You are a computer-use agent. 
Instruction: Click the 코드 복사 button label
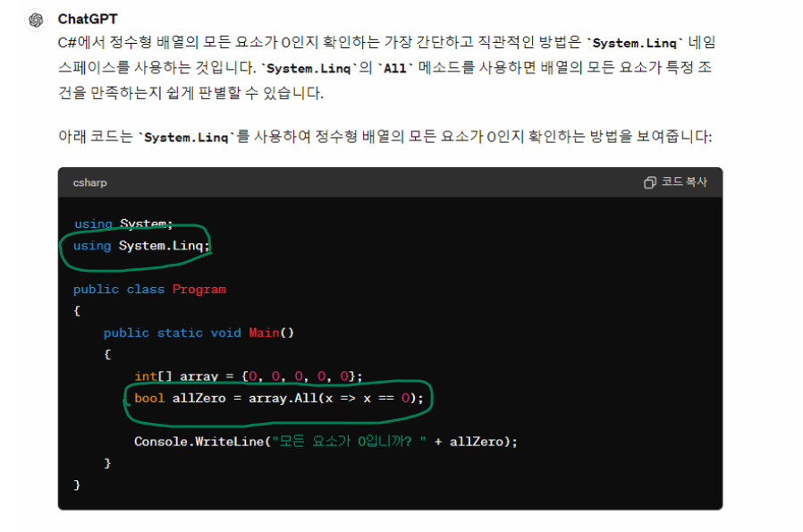point(684,182)
